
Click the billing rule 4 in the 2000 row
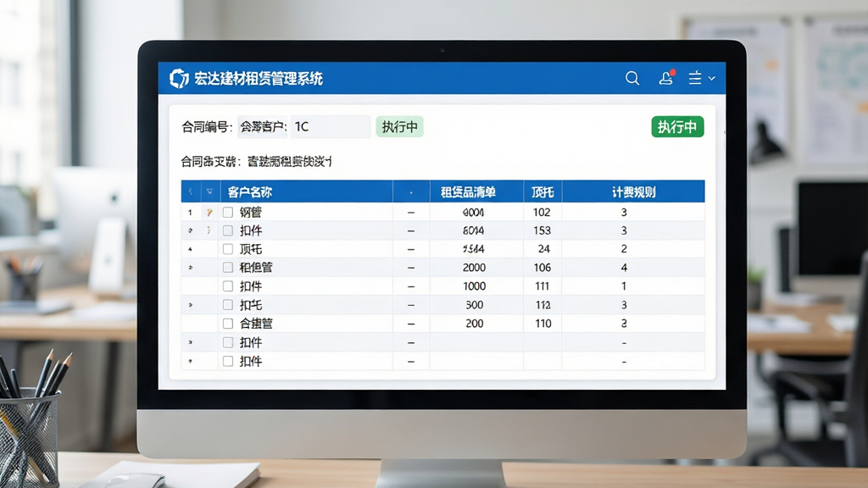pyautogui.click(x=624, y=268)
